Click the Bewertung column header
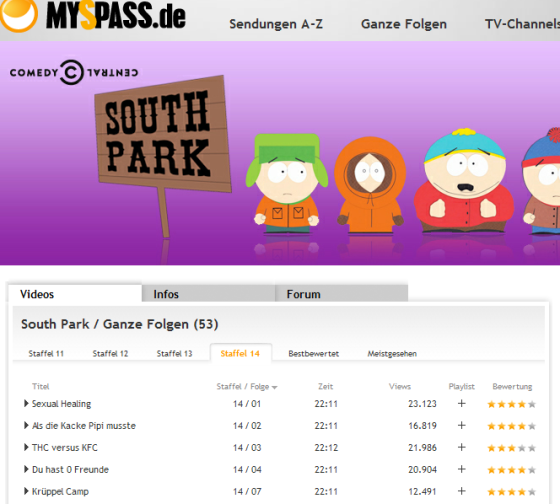The height and width of the screenshot is (504, 560). coord(512,386)
